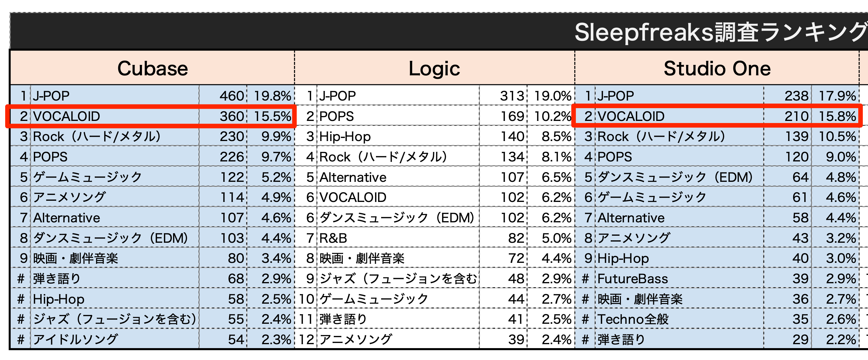Click Cubase アニメソング row label
The width and height of the screenshot is (868, 360).
[115, 197]
